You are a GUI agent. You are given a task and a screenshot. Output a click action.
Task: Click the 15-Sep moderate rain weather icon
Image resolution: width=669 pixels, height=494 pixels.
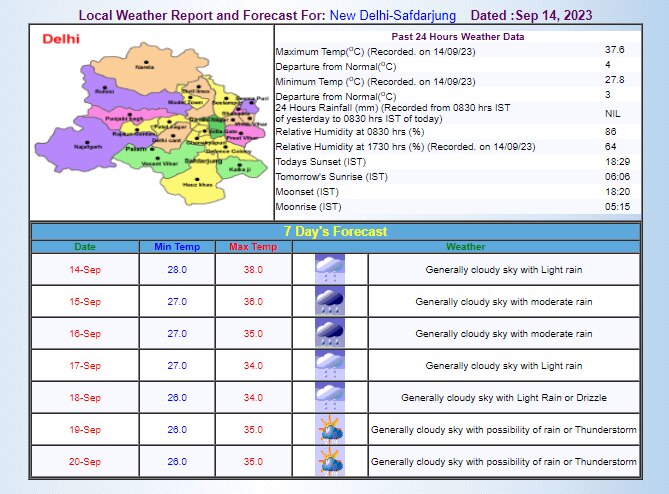[330, 301]
